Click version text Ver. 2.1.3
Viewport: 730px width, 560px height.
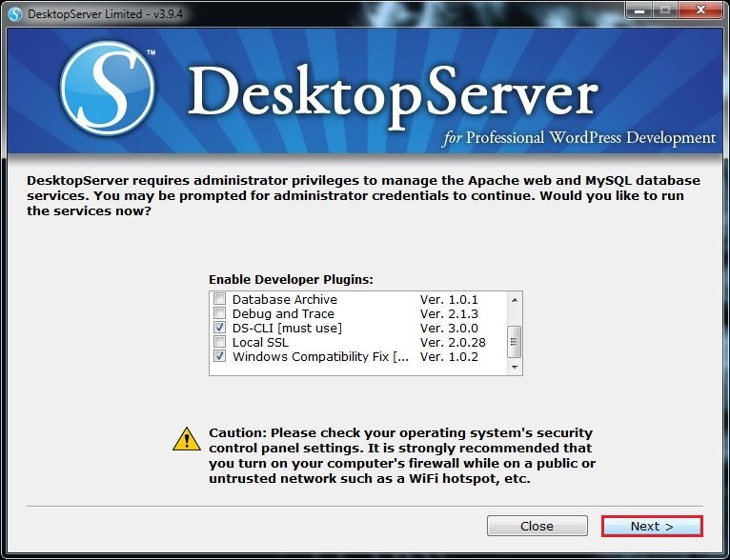point(449,313)
